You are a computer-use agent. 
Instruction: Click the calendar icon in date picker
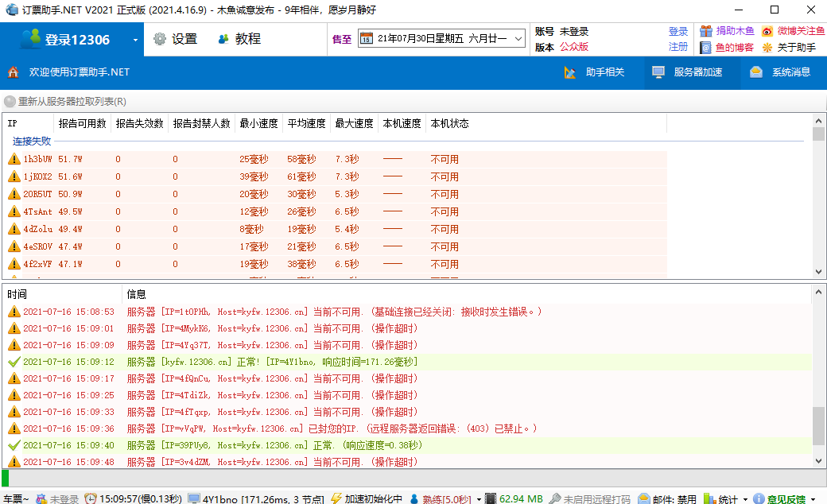pyautogui.click(x=366, y=38)
